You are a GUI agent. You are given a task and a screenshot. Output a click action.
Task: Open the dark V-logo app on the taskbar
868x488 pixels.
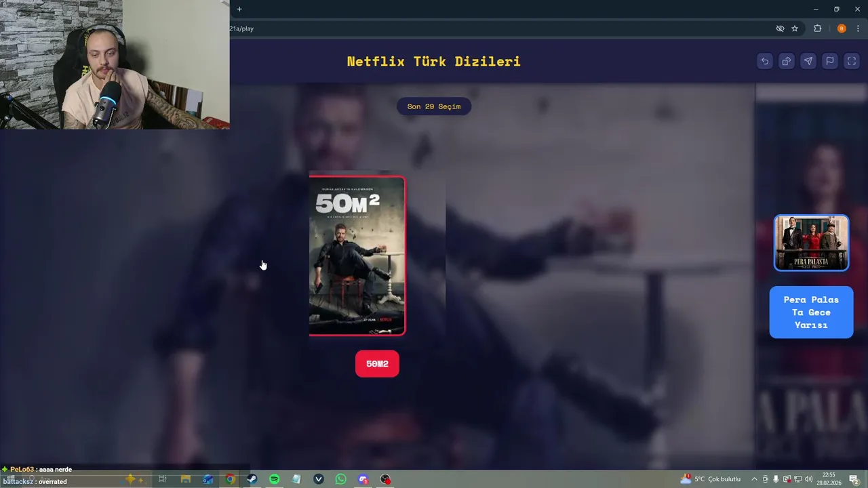pyautogui.click(x=319, y=479)
